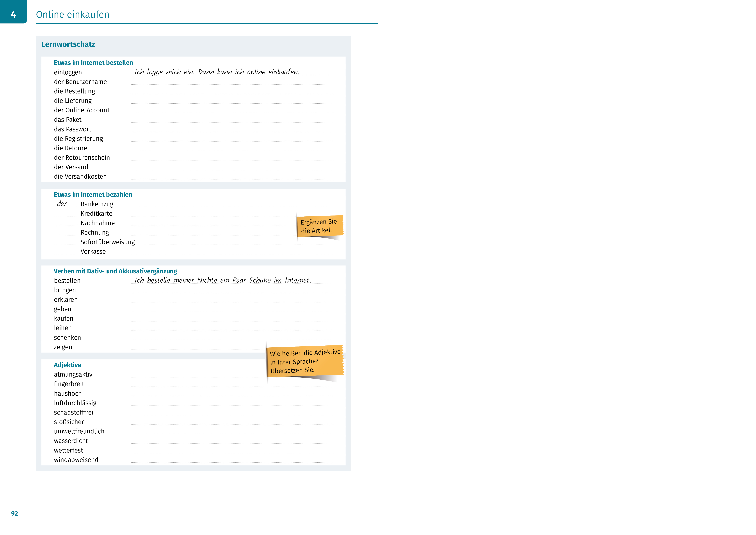The width and height of the screenshot is (756, 535).
Task: Click the word 'Kreditkarte'
Action: tap(96, 214)
